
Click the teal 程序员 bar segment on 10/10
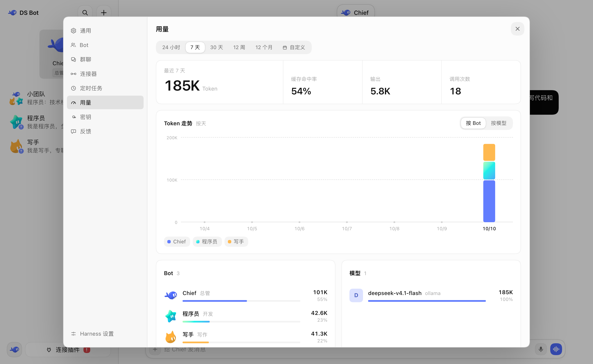click(x=489, y=170)
